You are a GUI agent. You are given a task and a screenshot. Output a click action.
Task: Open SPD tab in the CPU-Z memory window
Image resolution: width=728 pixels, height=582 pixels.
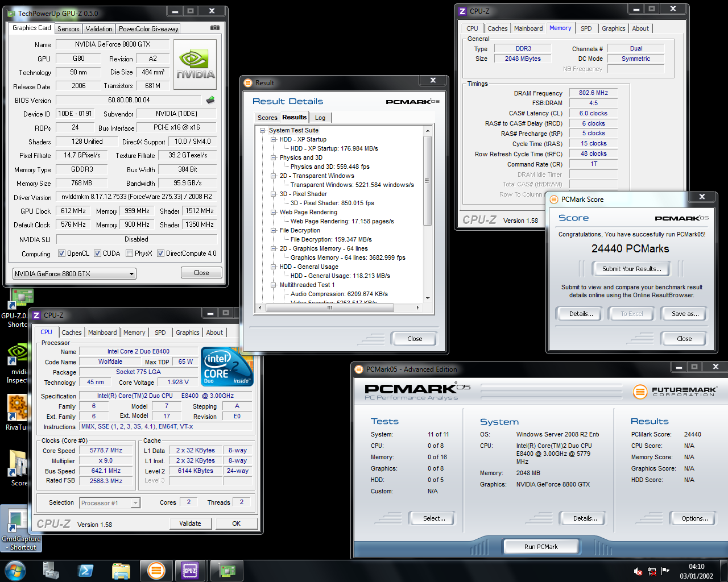[x=586, y=28]
